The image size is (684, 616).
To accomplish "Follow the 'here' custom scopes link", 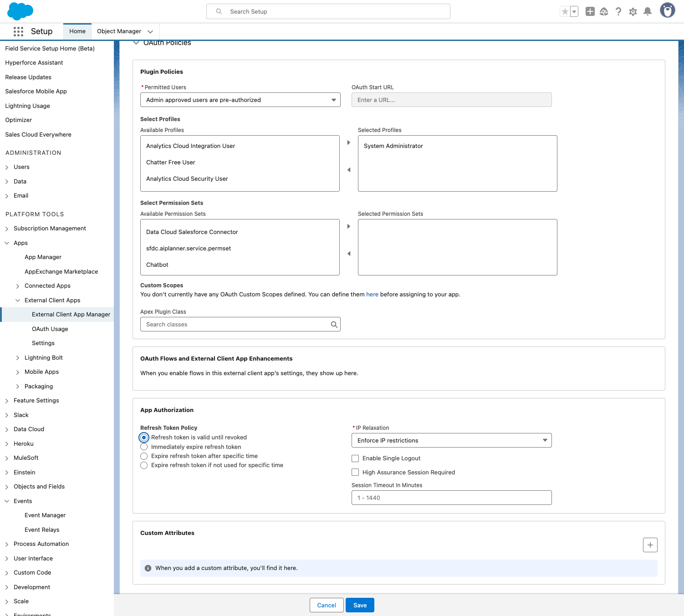I will click(x=372, y=295).
